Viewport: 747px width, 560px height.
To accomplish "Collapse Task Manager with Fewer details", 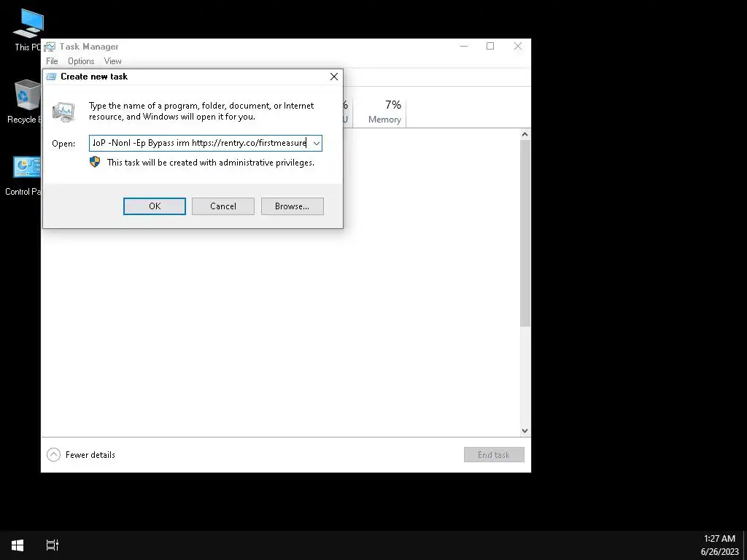I will coord(81,455).
